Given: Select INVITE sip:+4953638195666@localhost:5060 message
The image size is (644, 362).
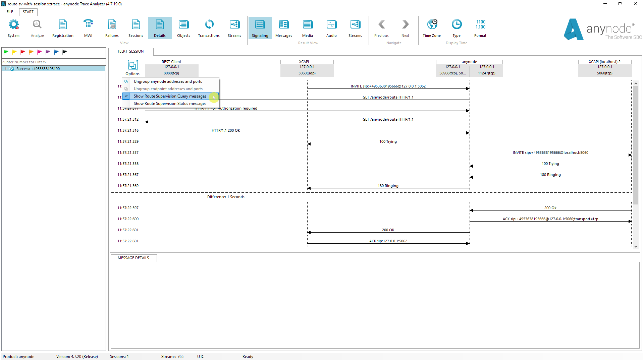Looking at the screenshot, I should coord(550,153).
